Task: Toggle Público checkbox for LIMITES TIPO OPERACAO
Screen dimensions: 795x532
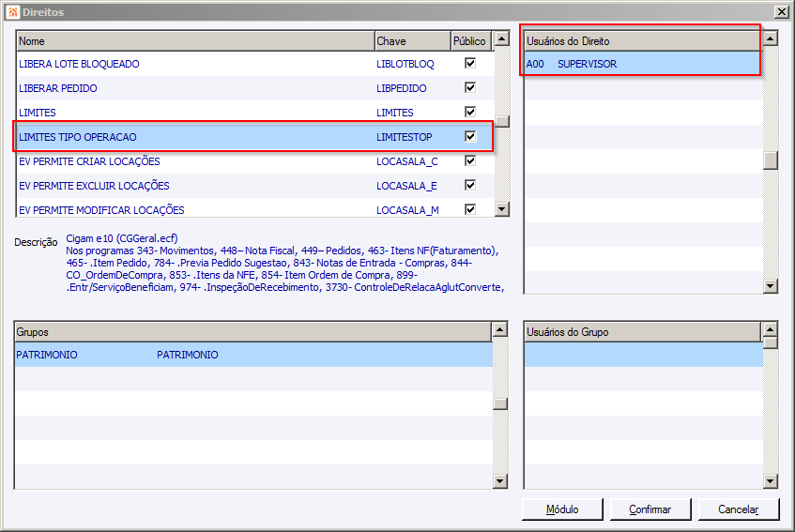Action: (470, 136)
